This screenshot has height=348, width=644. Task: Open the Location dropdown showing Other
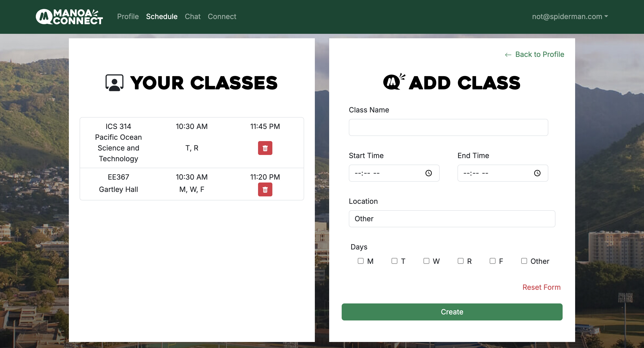pos(452,219)
